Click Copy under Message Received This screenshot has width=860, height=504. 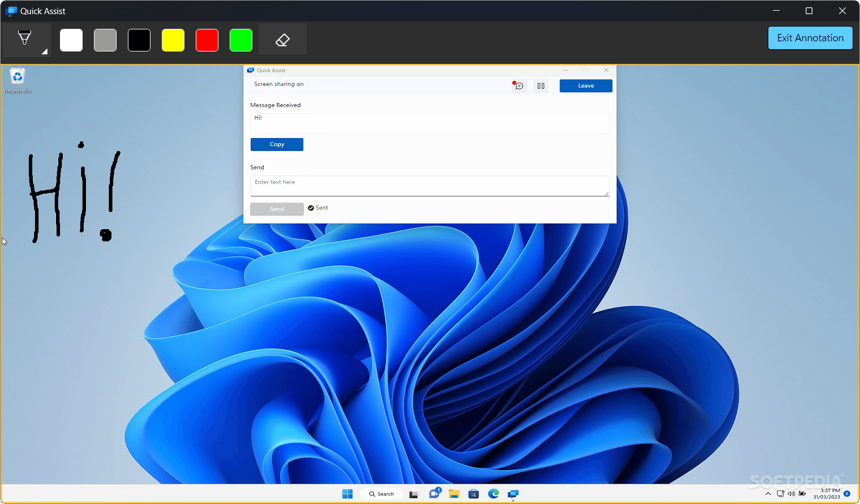[277, 144]
